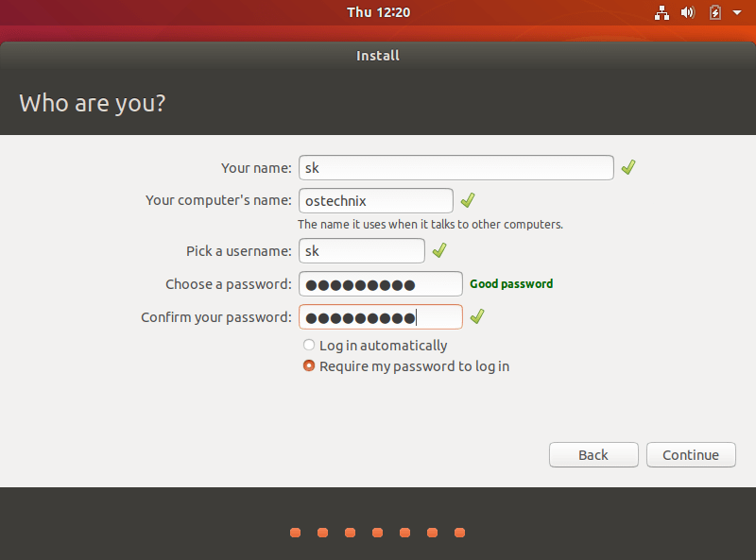This screenshot has width=756, height=560.
Task: Expand the system menu arrow
Action: click(737, 12)
